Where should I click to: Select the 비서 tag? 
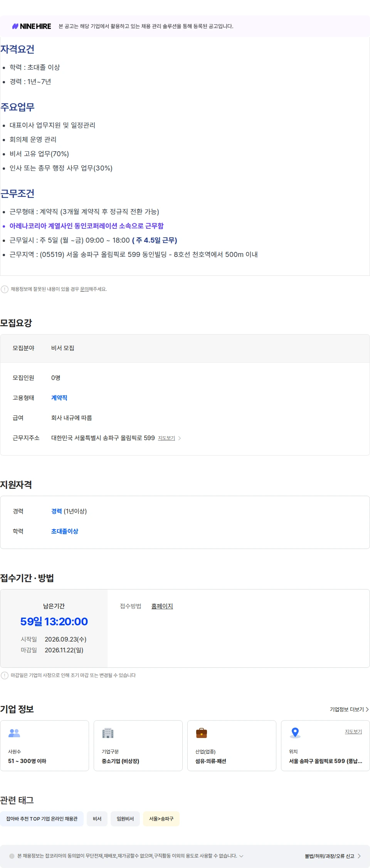pyautogui.click(x=97, y=819)
